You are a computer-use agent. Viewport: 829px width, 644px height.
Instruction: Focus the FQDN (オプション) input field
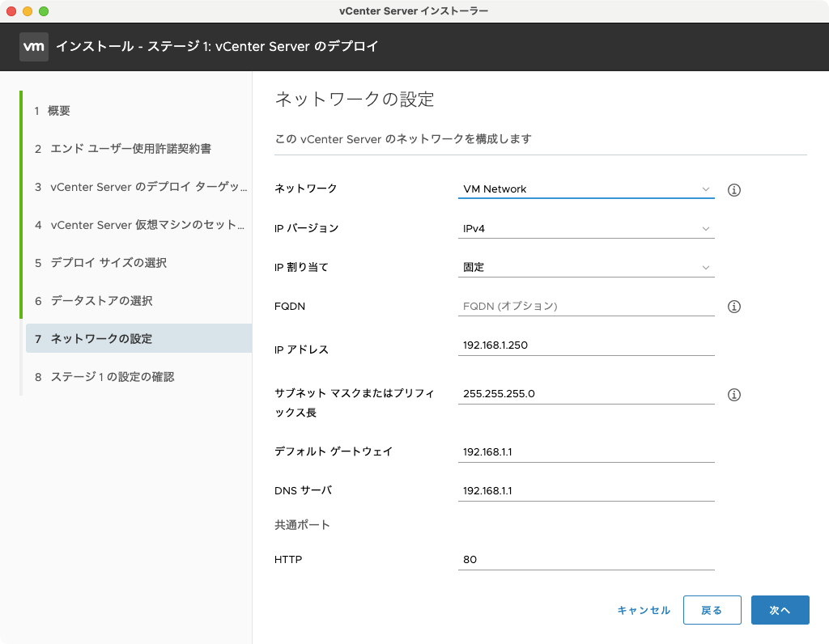pyautogui.click(x=586, y=307)
